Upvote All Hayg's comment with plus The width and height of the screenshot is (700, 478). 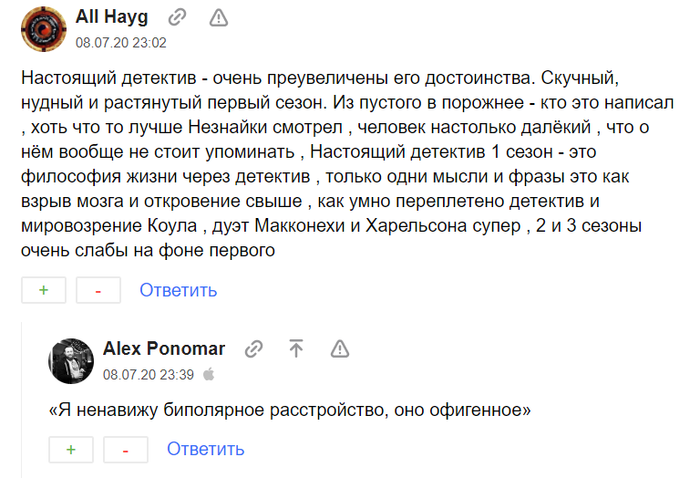click(x=44, y=290)
